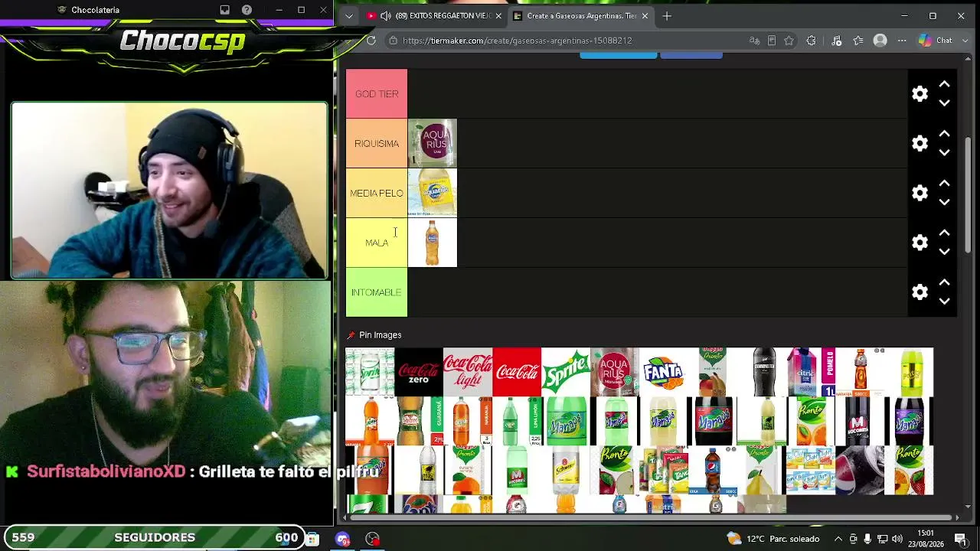Open the browser tab search dropdown

tap(348, 15)
